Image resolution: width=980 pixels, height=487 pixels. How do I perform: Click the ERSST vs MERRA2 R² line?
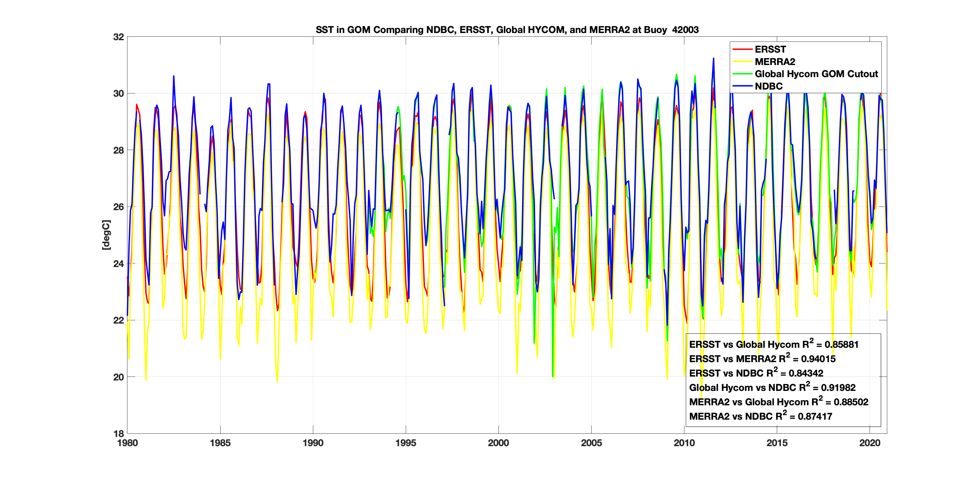coord(762,359)
